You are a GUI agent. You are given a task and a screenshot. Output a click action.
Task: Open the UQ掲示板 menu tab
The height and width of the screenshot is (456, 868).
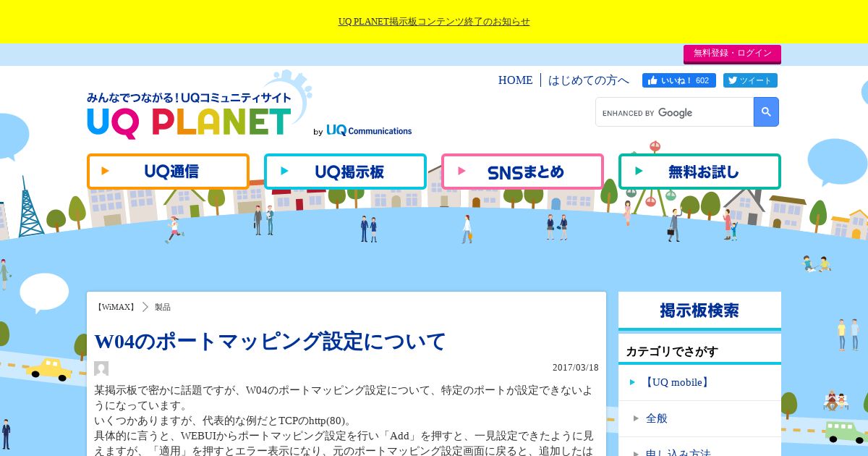[345, 172]
